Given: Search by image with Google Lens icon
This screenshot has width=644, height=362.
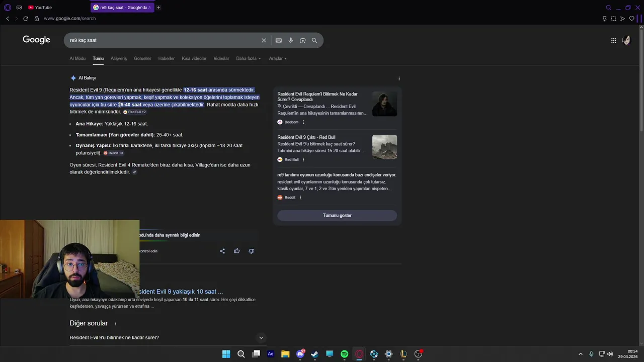Looking at the screenshot, I should (303, 40).
